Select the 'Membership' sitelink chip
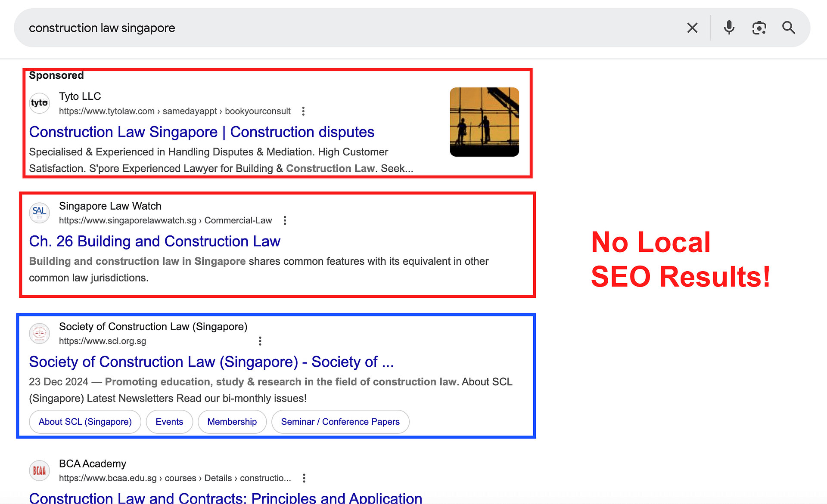Viewport: 827px width, 504px height. click(x=232, y=422)
